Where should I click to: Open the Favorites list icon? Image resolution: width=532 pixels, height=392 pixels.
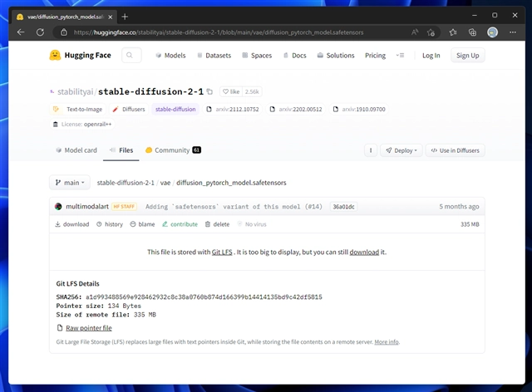point(452,32)
